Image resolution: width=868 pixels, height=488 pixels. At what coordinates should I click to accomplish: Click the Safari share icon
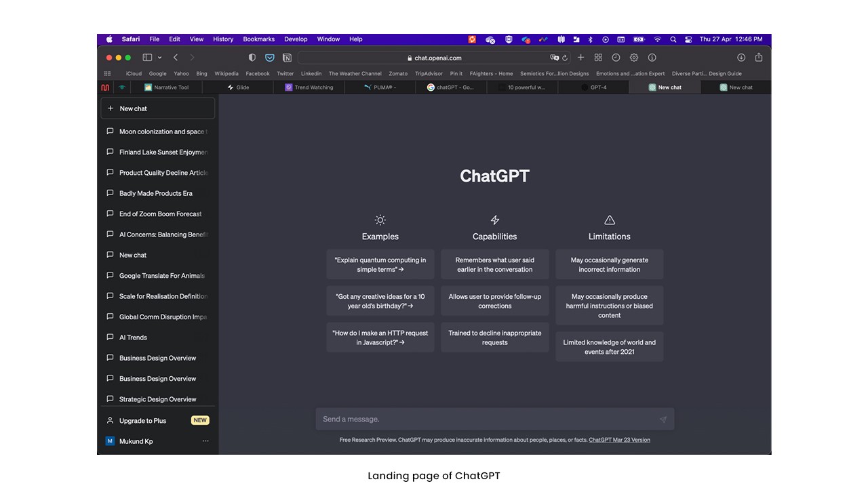pos(759,58)
